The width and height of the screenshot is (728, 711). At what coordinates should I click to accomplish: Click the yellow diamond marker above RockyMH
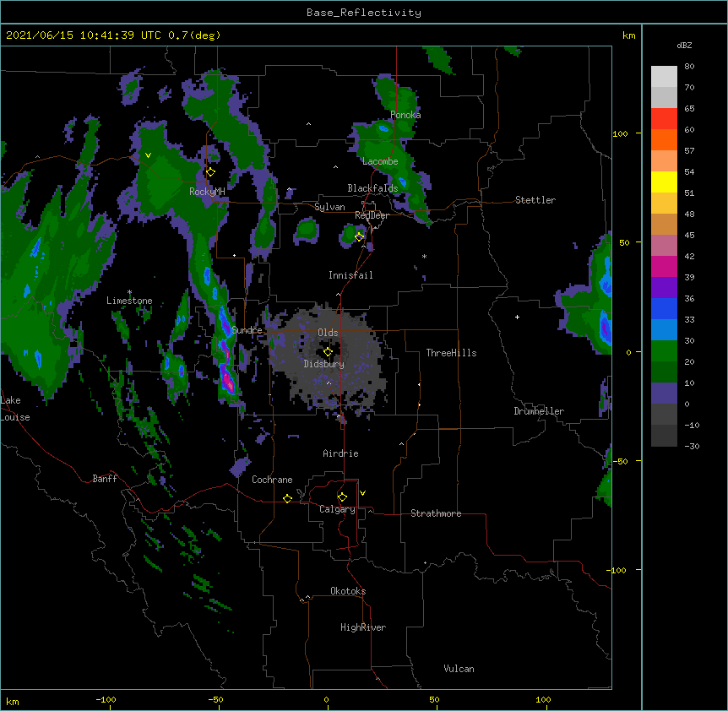210,172
